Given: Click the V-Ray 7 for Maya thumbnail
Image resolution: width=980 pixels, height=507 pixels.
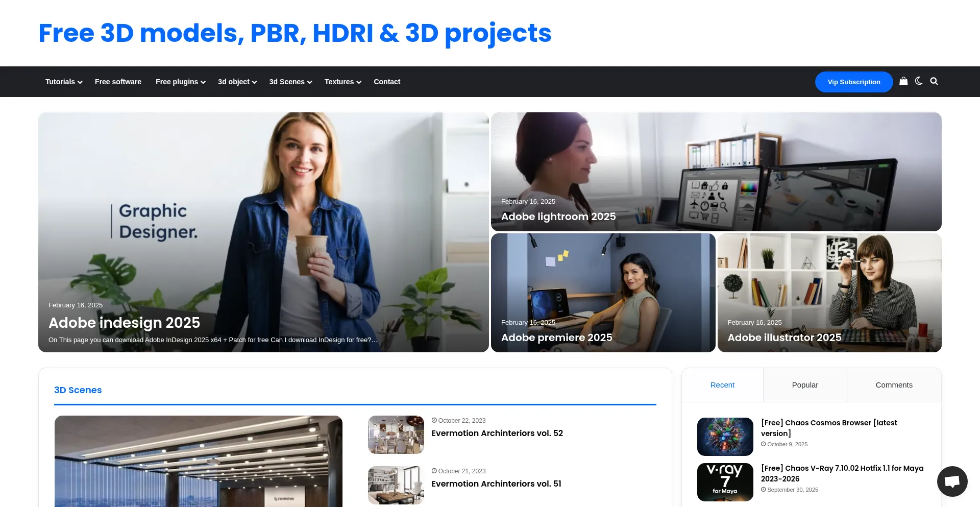Looking at the screenshot, I should (725, 482).
